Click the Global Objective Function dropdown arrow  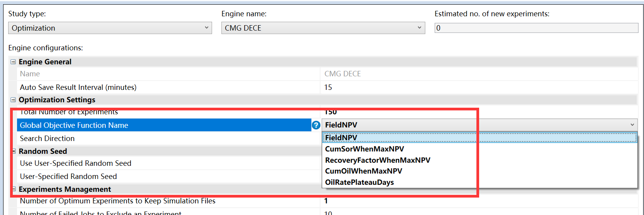tap(632, 125)
